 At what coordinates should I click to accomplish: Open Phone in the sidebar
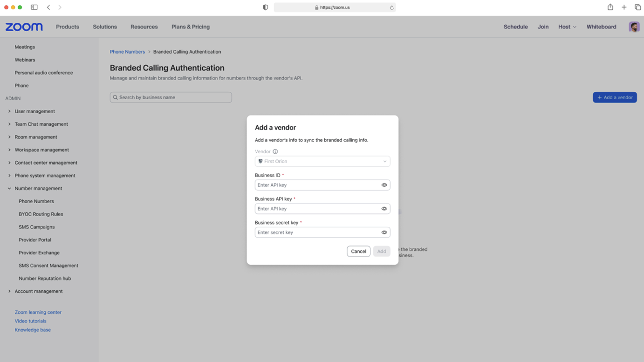pos(21,86)
